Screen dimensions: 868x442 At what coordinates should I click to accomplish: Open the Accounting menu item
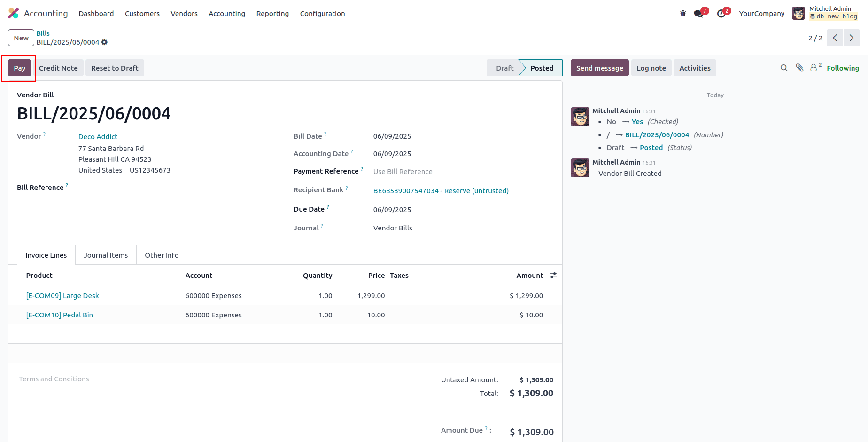227,14
